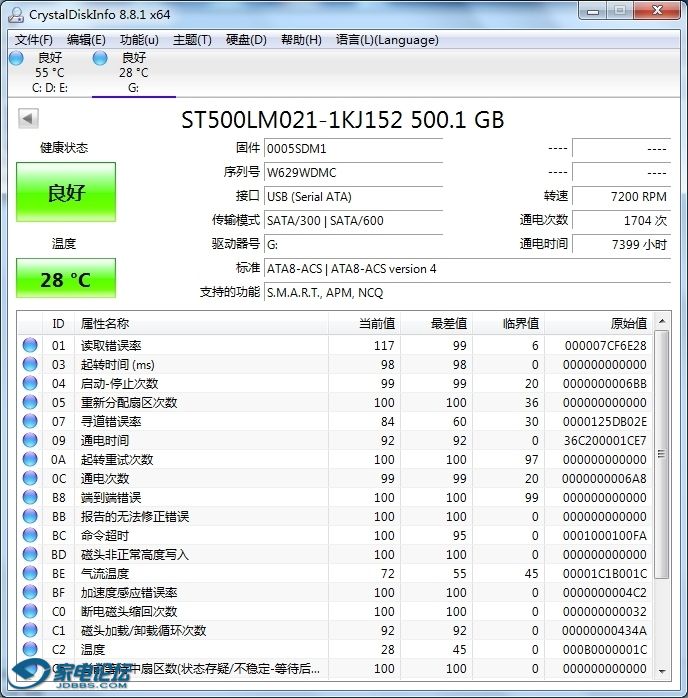Click the power on hours 7399 小时
The width and height of the screenshot is (688, 698).
621,244
